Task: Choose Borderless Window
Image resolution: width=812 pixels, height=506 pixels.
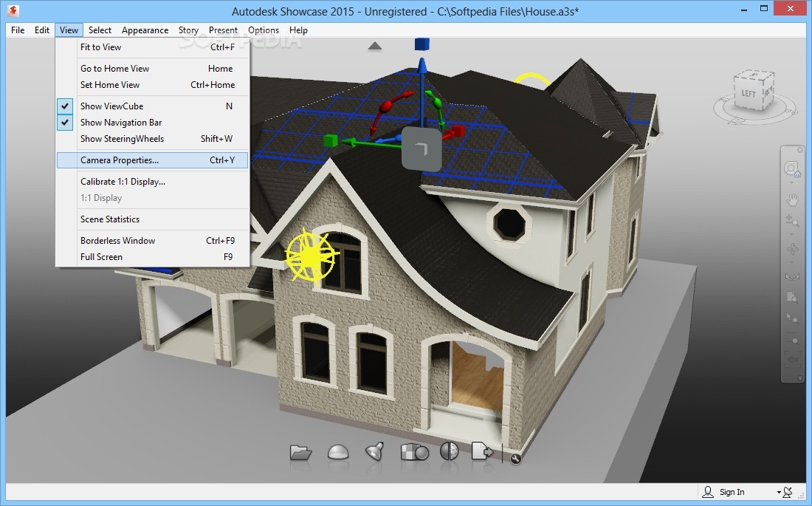Action: (x=152, y=241)
